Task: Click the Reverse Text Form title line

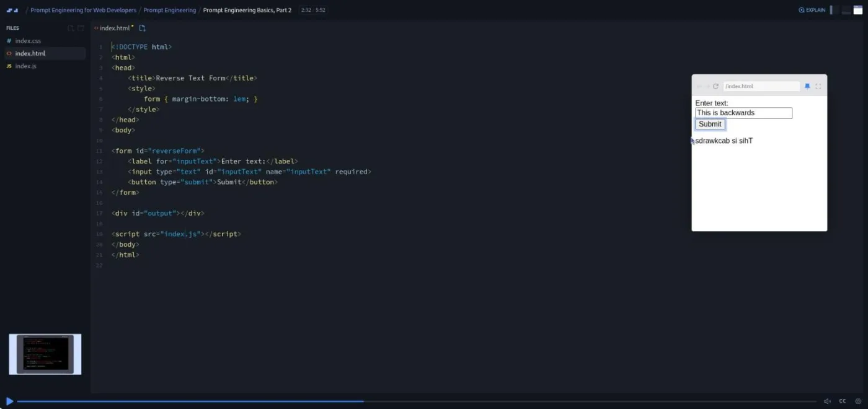Action: point(192,78)
